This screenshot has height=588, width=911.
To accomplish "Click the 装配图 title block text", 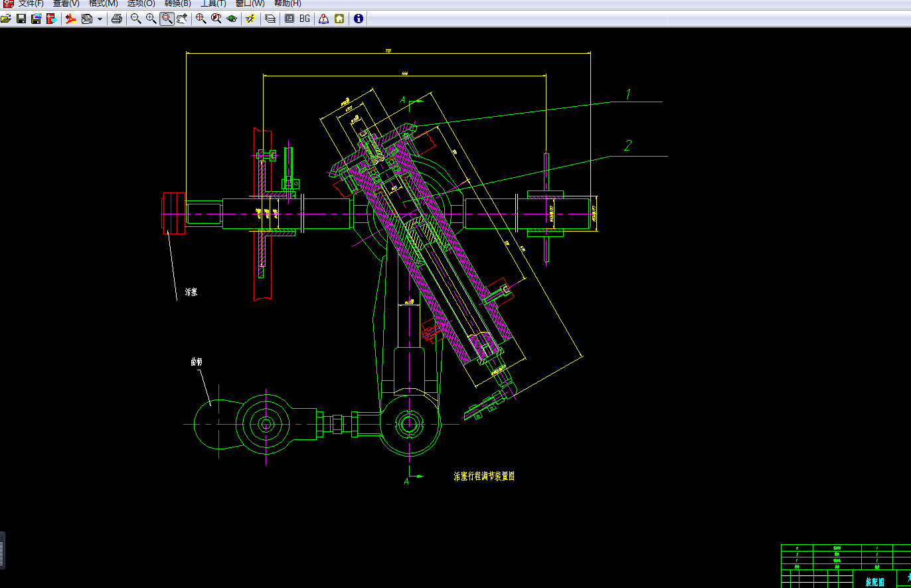I will pos(875,582).
